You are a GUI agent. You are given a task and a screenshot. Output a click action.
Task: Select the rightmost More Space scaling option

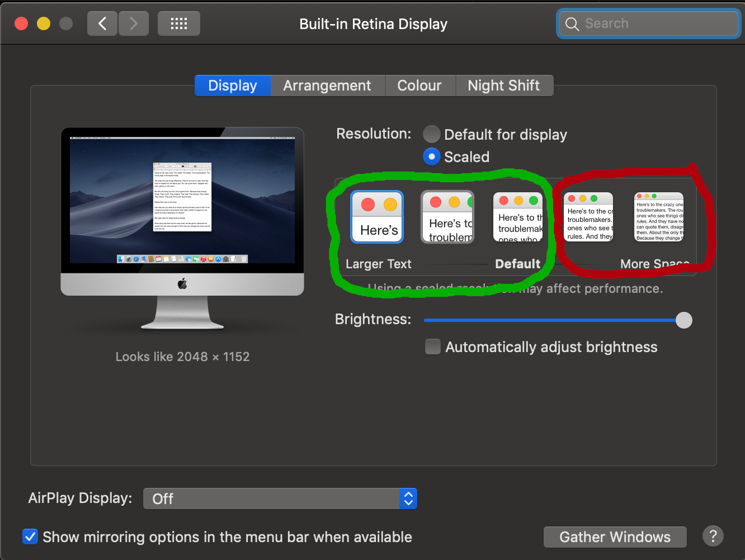[x=658, y=217]
